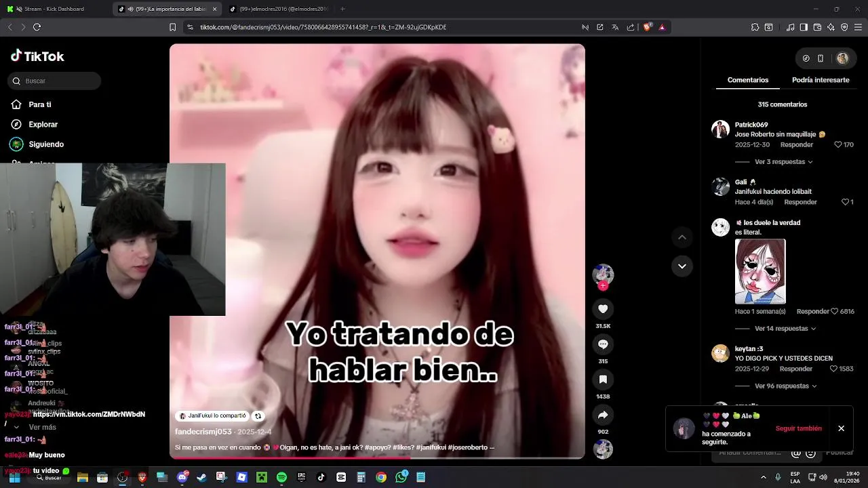The width and height of the screenshot is (868, 488).
Task: Open the Brave Shields lion icon
Action: point(647,27)
